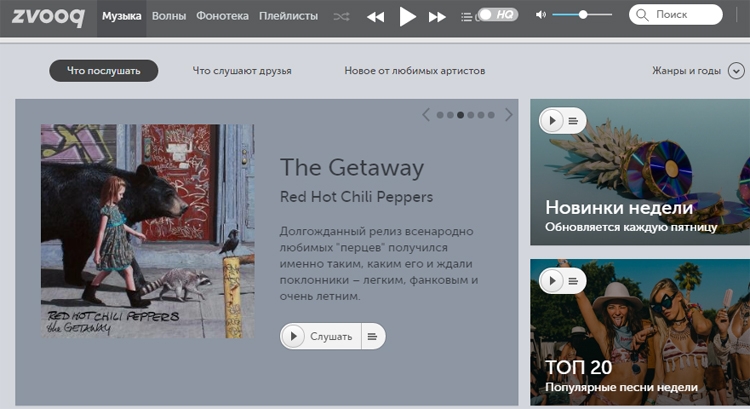750x409 pixels.
Task: Go to previous carousel slide arrow
Action: (x=426, y=115)
